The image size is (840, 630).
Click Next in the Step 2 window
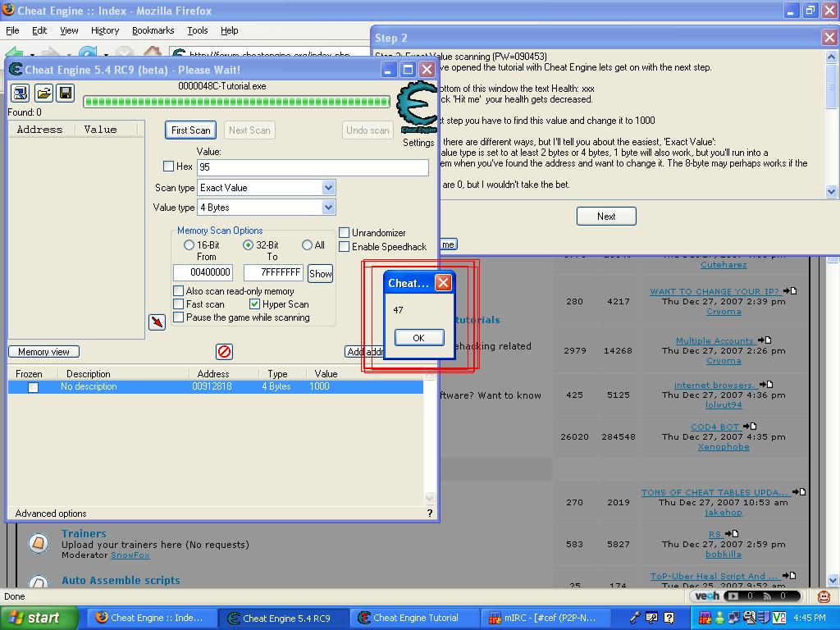[606, 216]
